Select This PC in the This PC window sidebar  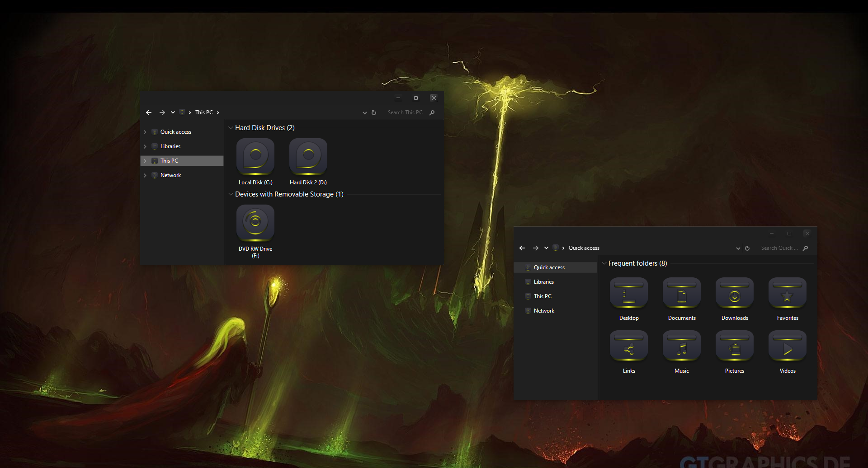[182, 161]
